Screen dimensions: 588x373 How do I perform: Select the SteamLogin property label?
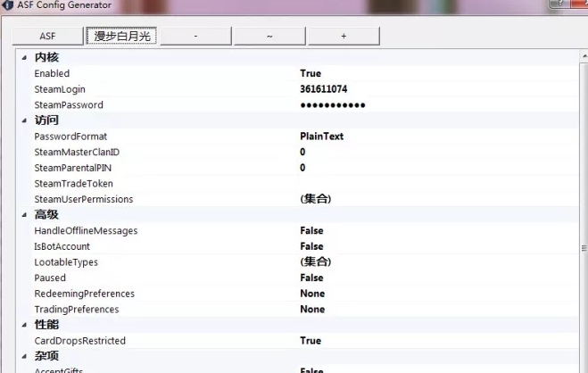(x=60, y=89)
